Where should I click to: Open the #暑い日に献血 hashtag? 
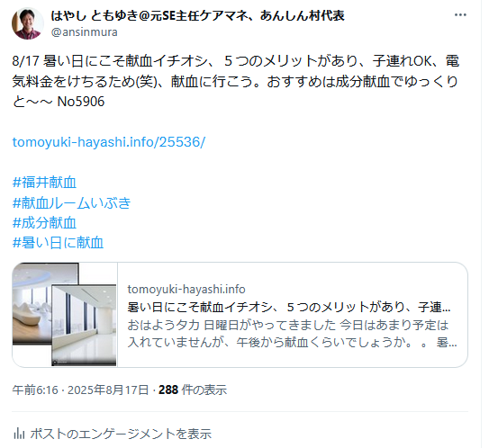[58, 243]
